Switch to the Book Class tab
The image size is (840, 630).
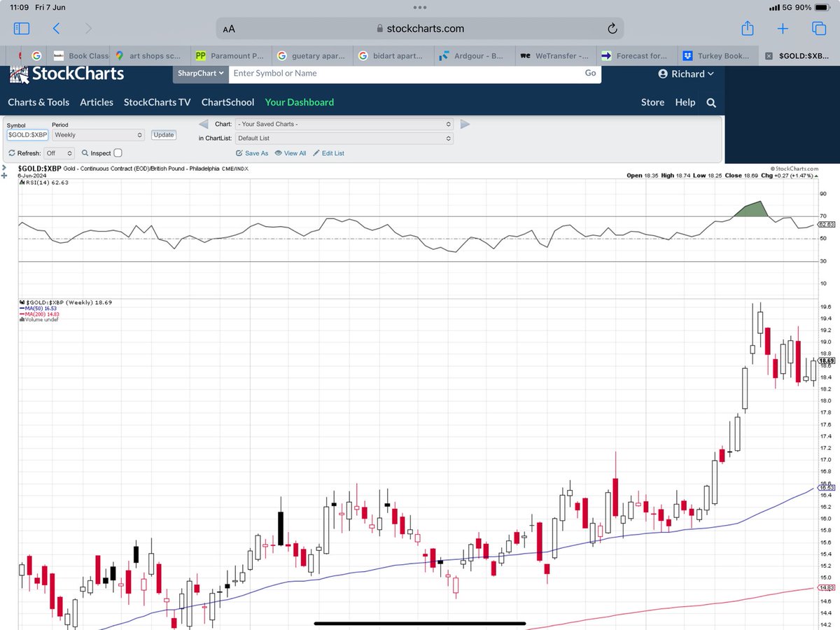80,56
